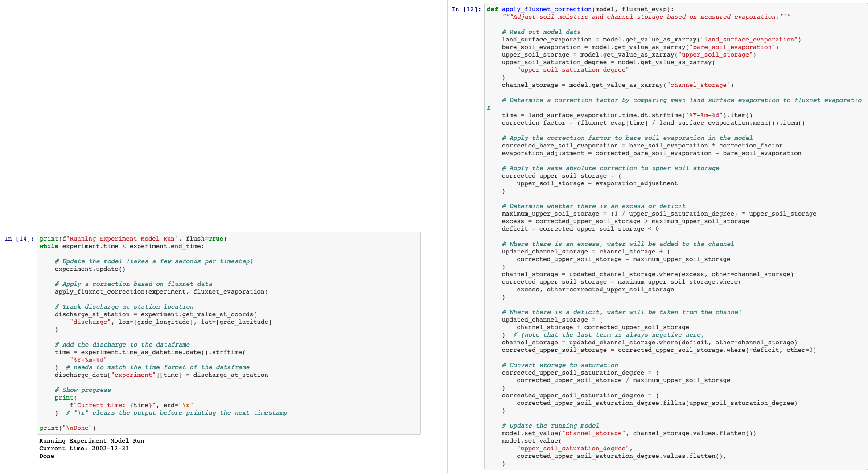
Task: Click the "correction_factor =" assignment line
Action: [x=653, y=123]
